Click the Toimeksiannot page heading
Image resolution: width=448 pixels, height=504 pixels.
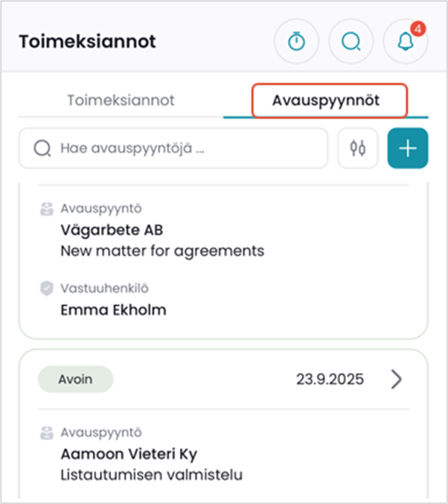pos(88,42)
